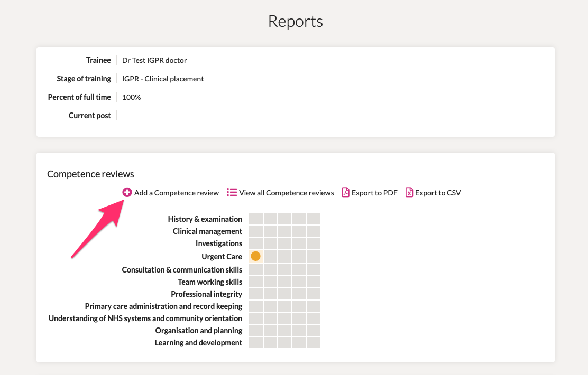Screen dimensions: 588x375
Task: Click the Investigations label
Action: [x=218, y=243]
